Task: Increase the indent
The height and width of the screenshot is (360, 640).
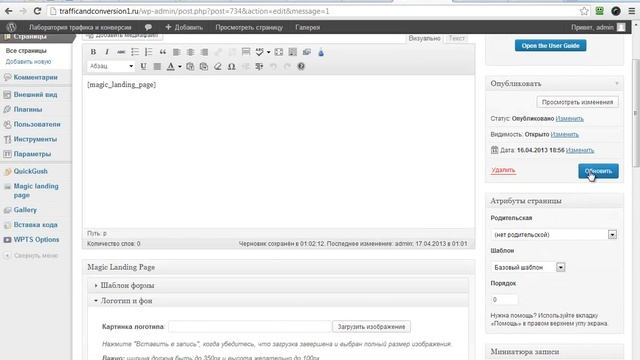Action: click(x=259, y=66)
